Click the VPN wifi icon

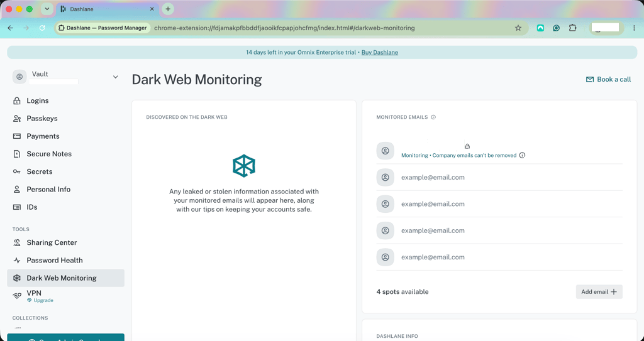pos(17,295)
